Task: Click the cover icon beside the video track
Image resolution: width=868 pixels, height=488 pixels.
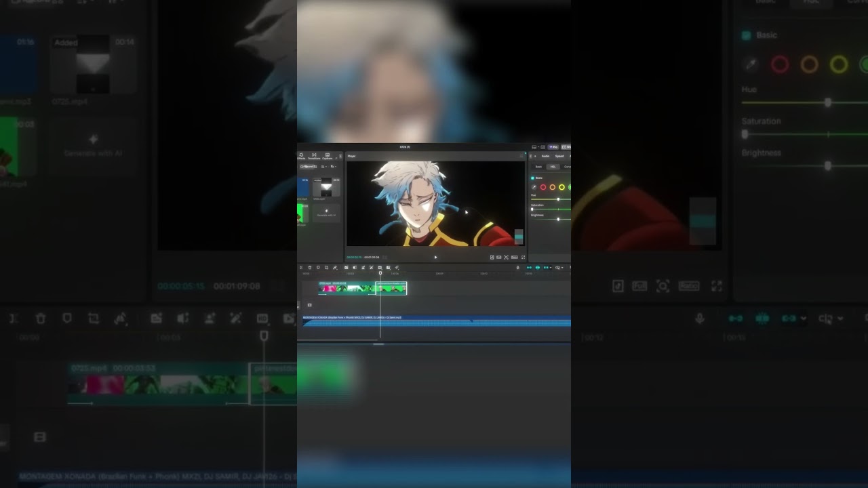Action: 309,305
